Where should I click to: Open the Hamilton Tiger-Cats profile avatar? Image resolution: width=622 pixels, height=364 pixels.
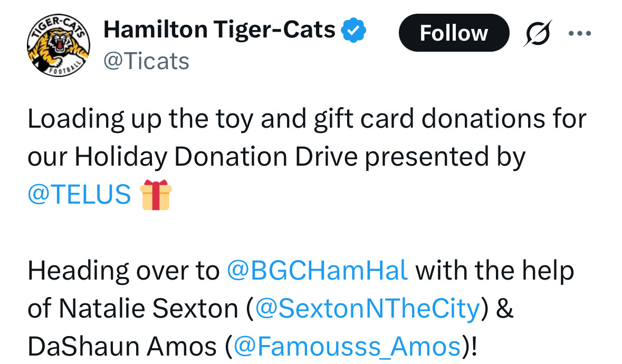click(58, 46)
